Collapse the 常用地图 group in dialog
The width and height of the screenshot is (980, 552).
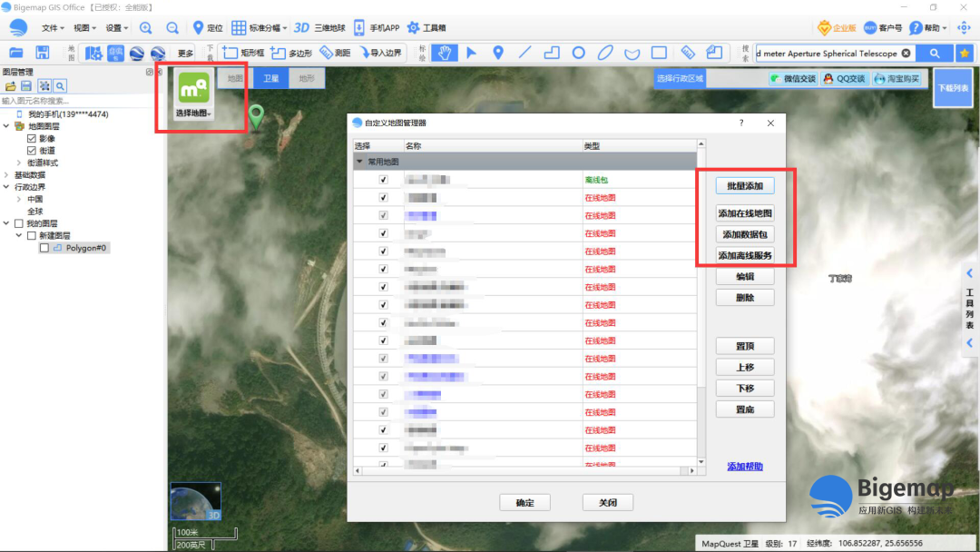point(359,162)
